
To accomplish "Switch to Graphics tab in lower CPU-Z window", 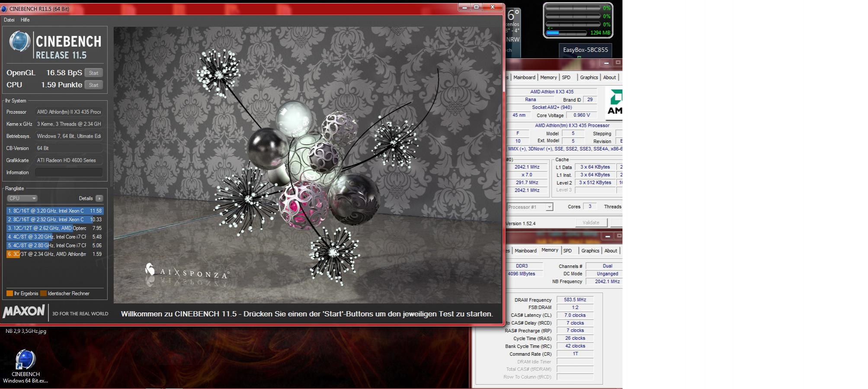I will click(x=590, y=251).
